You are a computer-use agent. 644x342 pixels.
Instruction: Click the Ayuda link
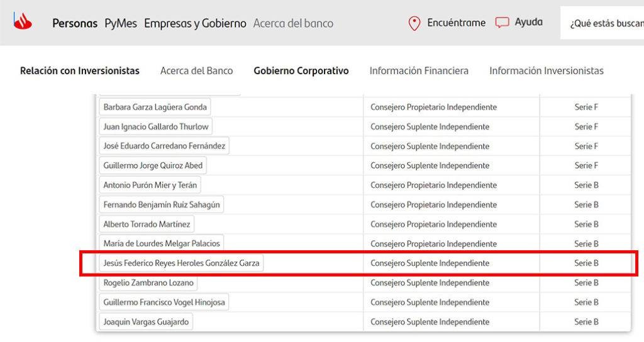click(528, 23)
